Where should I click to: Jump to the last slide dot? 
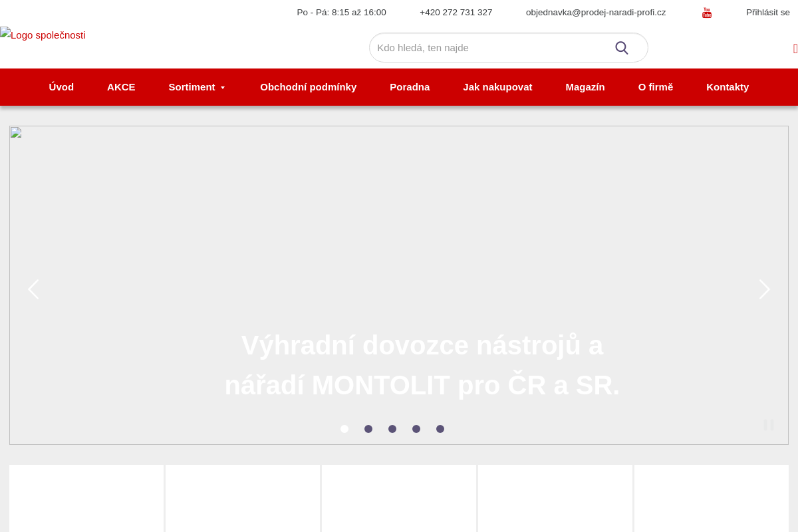pos(440,429)
